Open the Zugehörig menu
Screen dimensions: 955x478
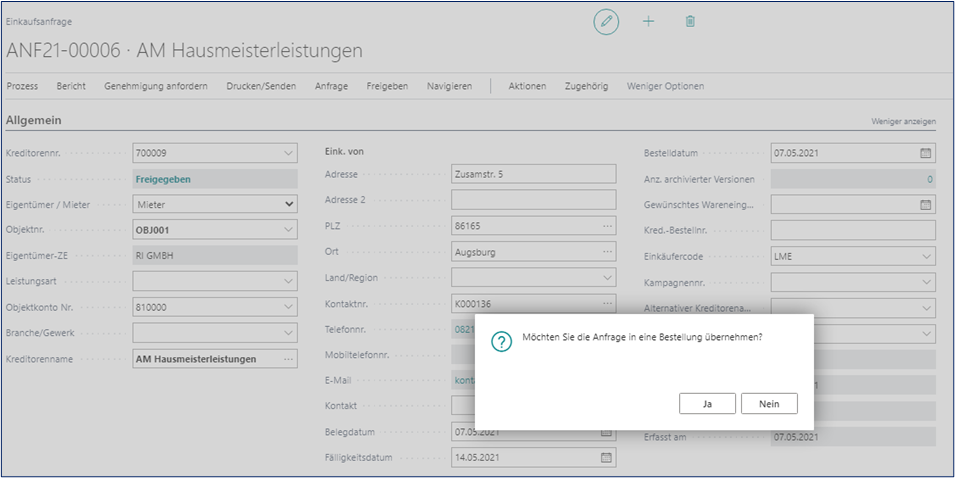click(x=587, y=86)
